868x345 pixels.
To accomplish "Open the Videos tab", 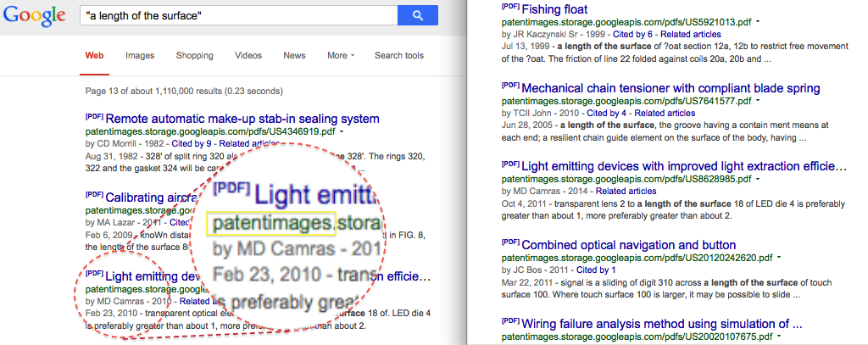I will click(x=248, y=55).
